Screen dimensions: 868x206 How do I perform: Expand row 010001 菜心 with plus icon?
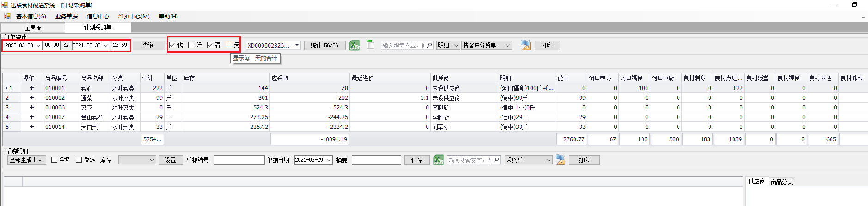[32, 88]
